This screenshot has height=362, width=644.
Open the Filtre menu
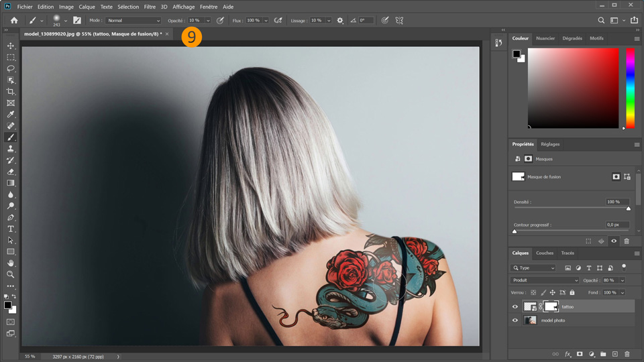tap(150, 7)
